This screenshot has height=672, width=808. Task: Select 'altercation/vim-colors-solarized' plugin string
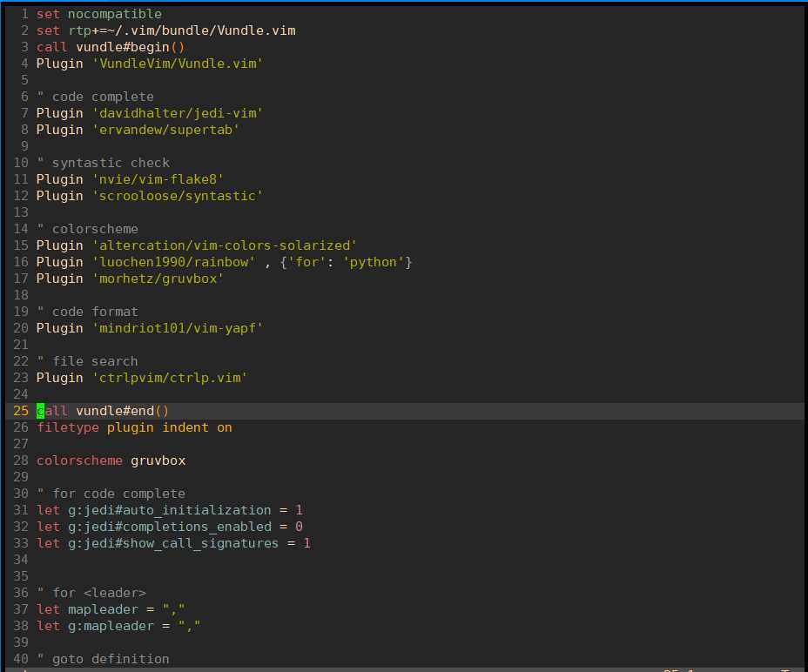click(225, 245)
